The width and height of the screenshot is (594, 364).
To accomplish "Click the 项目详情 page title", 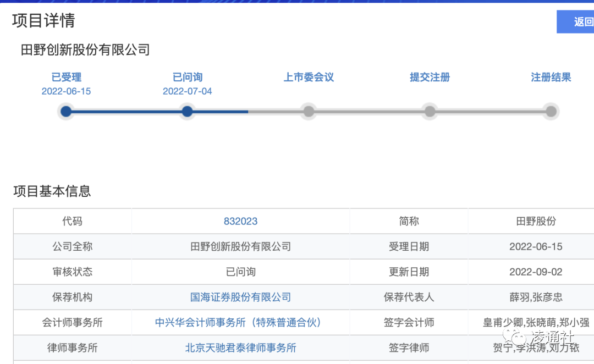I will (43, 20).
